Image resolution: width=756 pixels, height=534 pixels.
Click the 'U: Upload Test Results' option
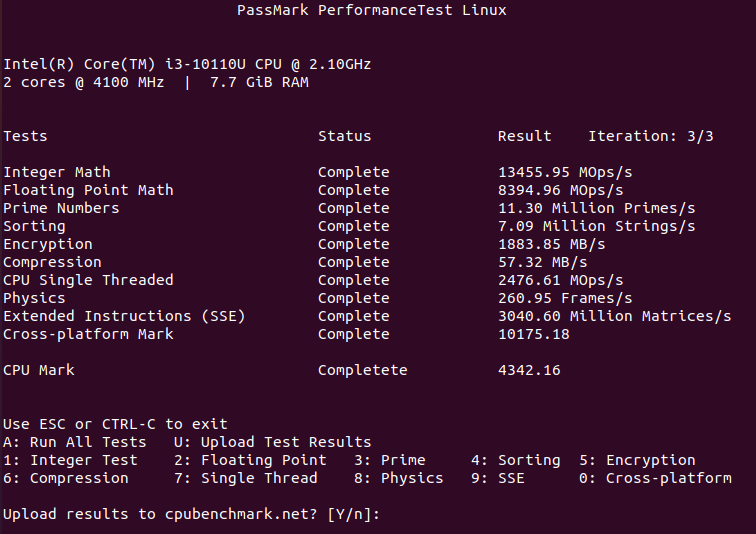[x=273, y=442]
